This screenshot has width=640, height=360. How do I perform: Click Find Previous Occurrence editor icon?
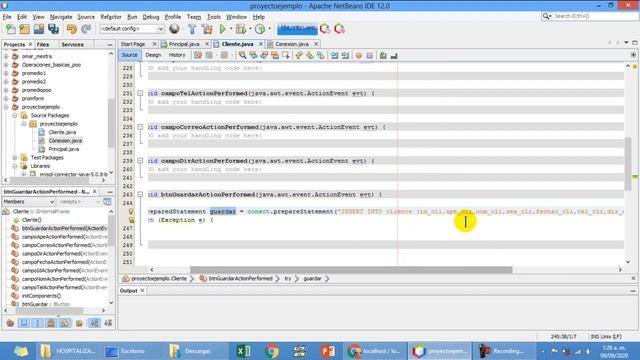click(253, 55)
